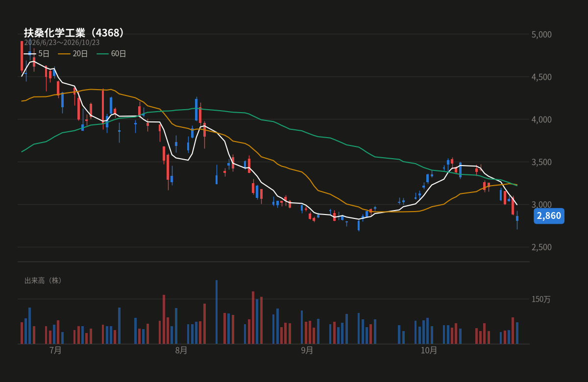Click the 3,000 price axis label
588x382 pixels.
point(541,205)
